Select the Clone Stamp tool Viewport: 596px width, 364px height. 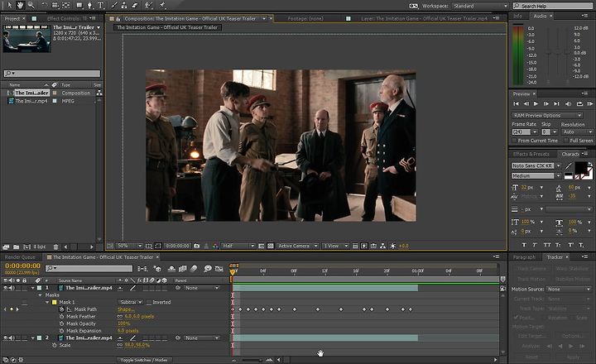(124, 5)
